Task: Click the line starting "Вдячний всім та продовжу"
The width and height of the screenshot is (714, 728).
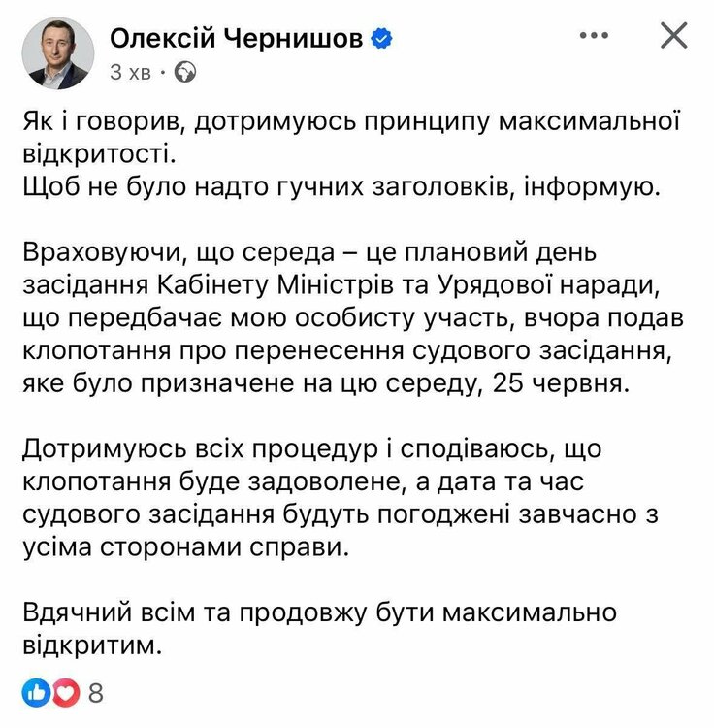Action: pyautogui.click(x=319, y=612)
